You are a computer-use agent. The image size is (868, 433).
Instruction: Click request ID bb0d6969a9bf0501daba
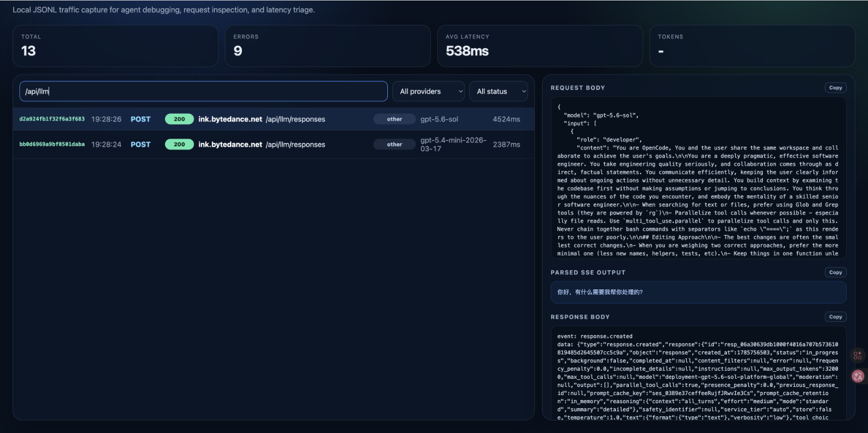(x=52, y=145)
